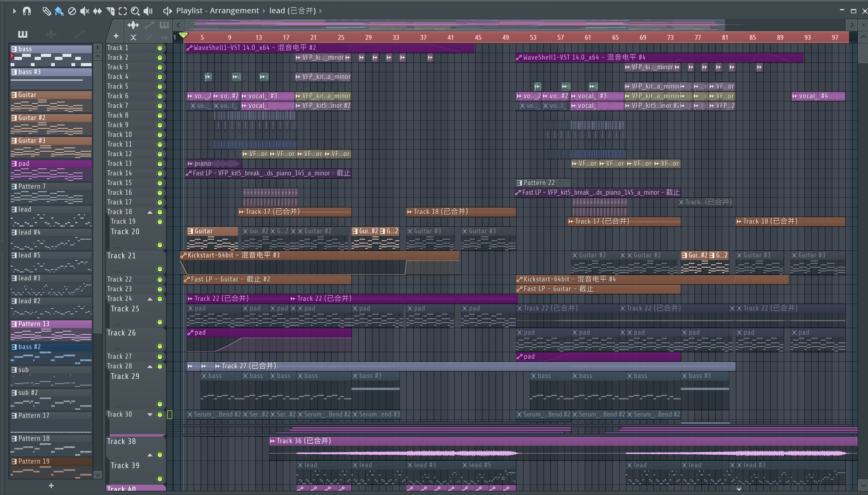This screenshot has width=868, height=495.
Task: Mute Track 10 via its green LED
Action: pyautogui.click(x=159, y=135)
